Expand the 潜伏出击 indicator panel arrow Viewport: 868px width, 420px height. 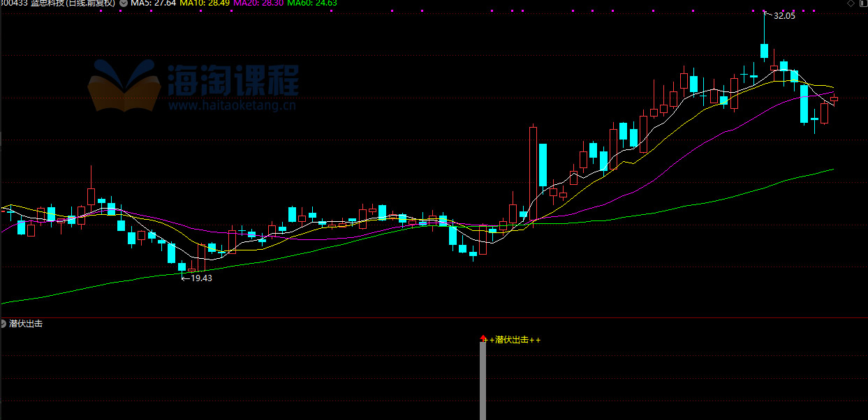(3, 324)
